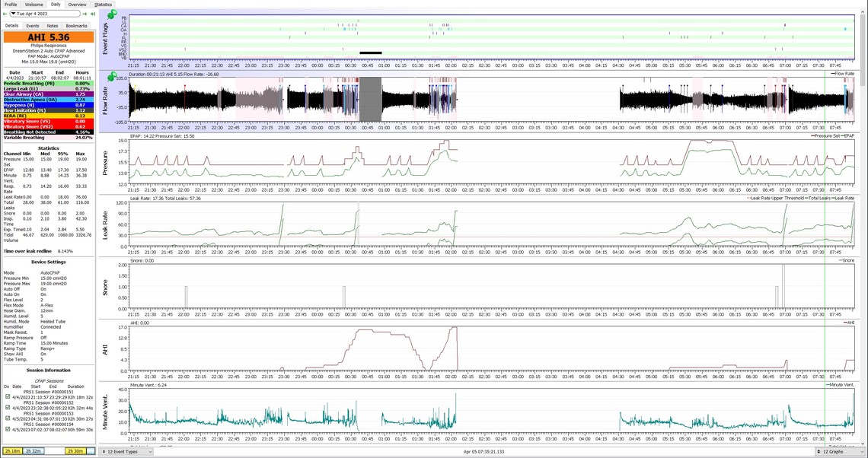Screen dimensions: 868x458
Task: Open the Statistics tab
Action: [103, 4]
